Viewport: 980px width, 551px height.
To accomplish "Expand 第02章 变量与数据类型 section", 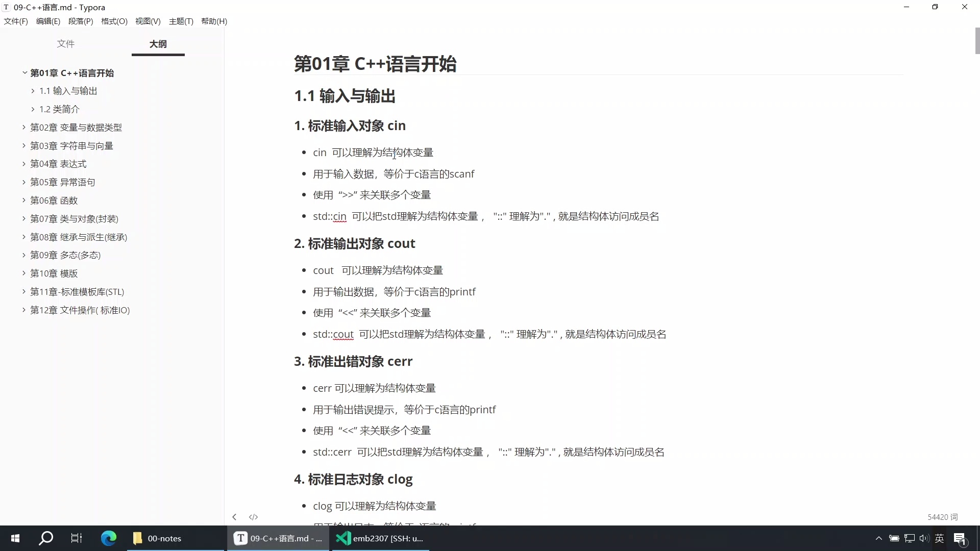I will point(23,127).
